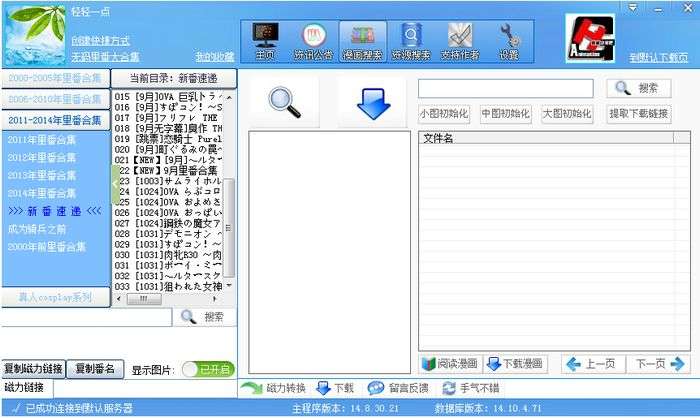Switch to 漫画搜索 comic search

[362, 41]
